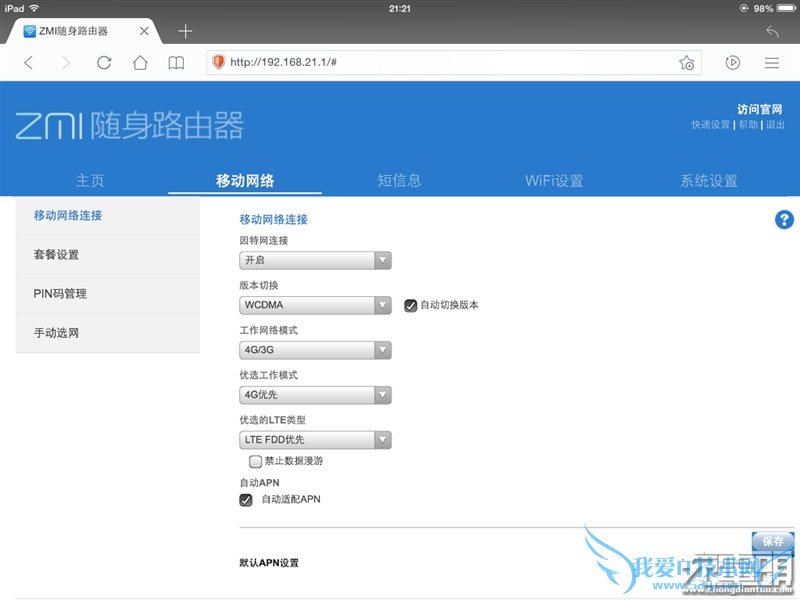Image resolution: width=800 pixels, height=600 pixels.
Task: Open the 工作网络模式 dropdown showing 4G/3G
Action: 315,350
